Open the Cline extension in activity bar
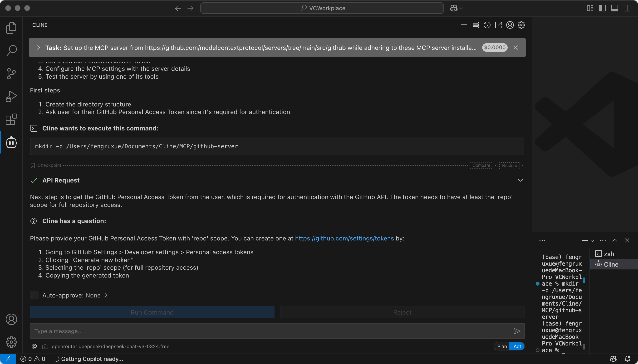The width and height of the screenshot is (638, 364). [11, 143]
